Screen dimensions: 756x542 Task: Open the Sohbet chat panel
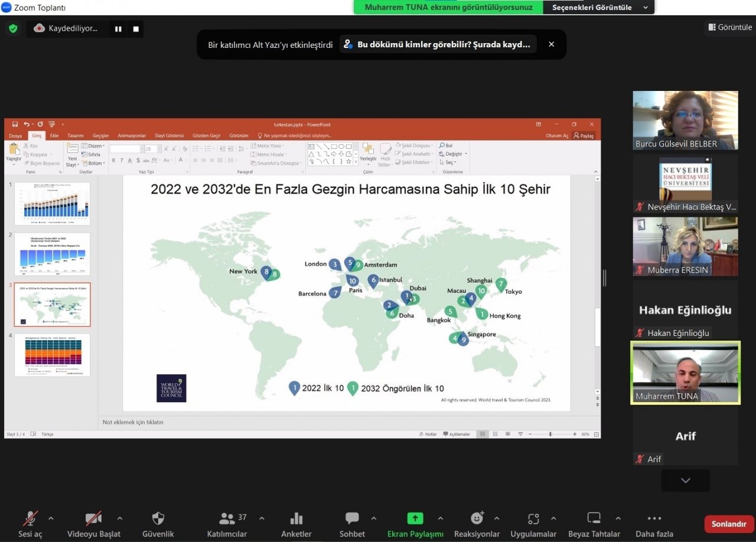(x=352, y=519)
